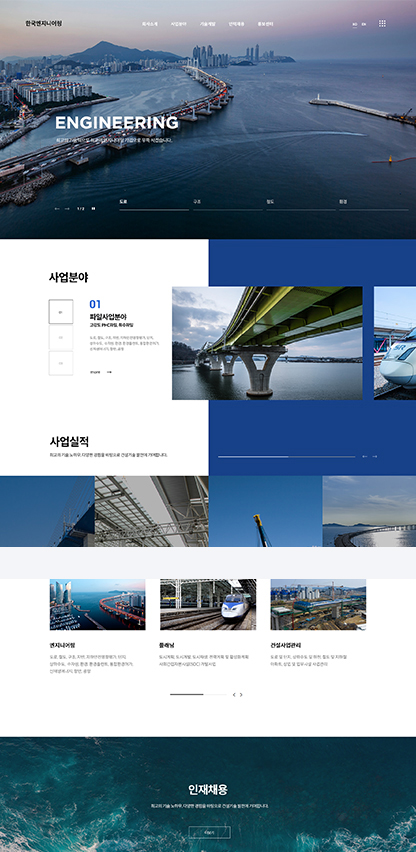Select the 구조 hero slide tab

coord(228,203)
